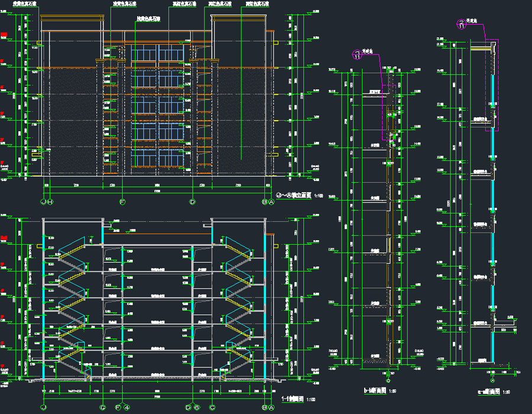The width and height of the screenshot is (532, 414).
Task: Select the C bubble next to bubble 6
Action: tap(212, 407)
